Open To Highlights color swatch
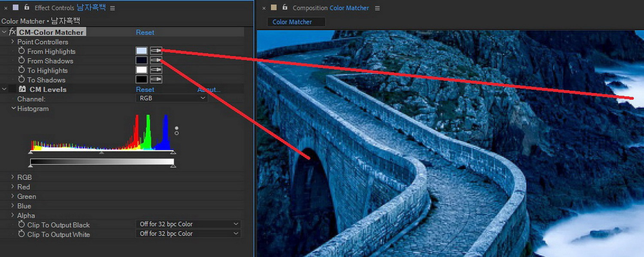Viewport: 644px width, 257px height. [142, 70]
